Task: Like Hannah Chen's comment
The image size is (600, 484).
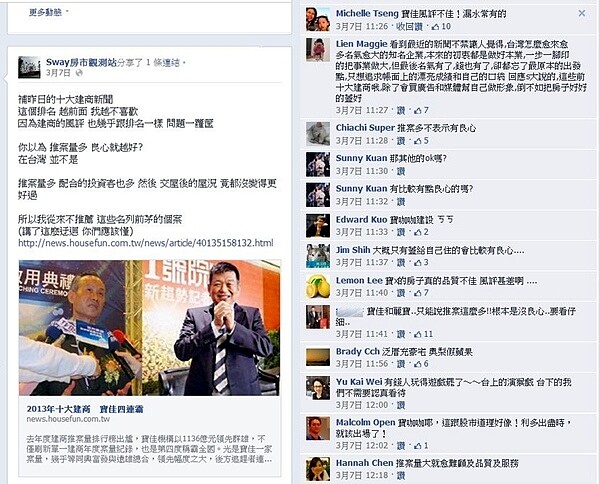Action: (x=401, y=475)
